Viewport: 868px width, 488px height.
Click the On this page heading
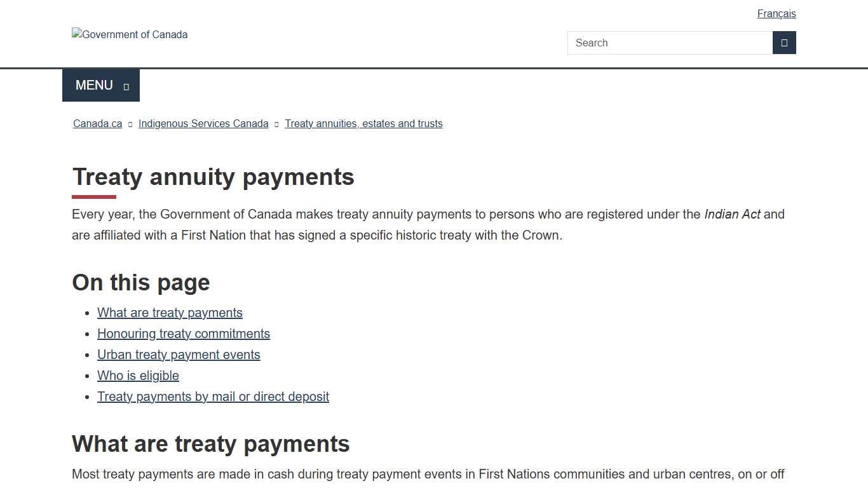(x=140, y=282)
